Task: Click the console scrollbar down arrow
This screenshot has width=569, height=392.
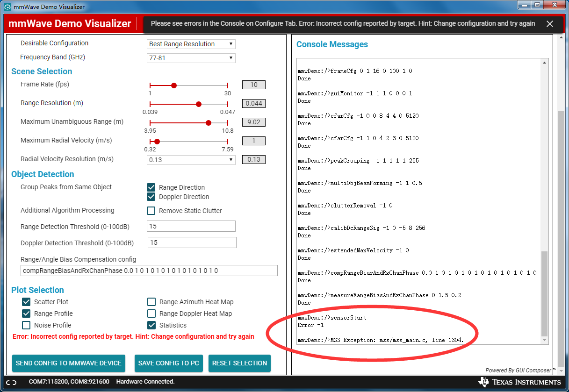Action: point(543,341)
